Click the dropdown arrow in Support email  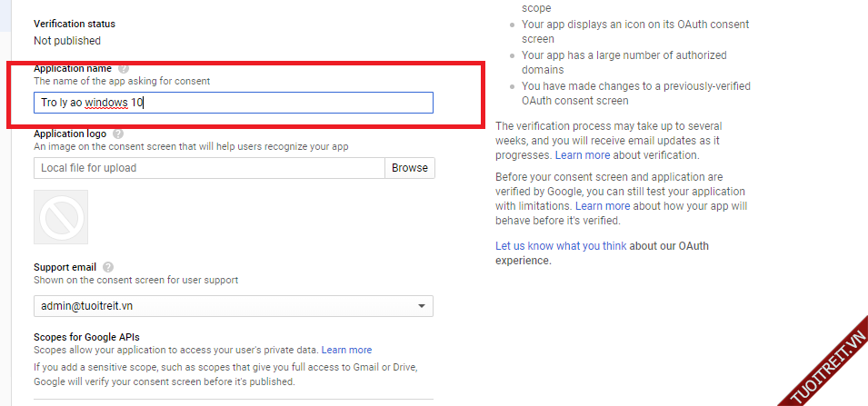point(421,307)
